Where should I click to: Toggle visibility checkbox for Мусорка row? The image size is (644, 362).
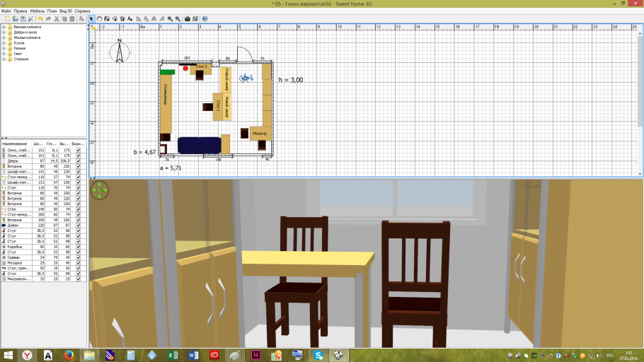coord(78,262)
